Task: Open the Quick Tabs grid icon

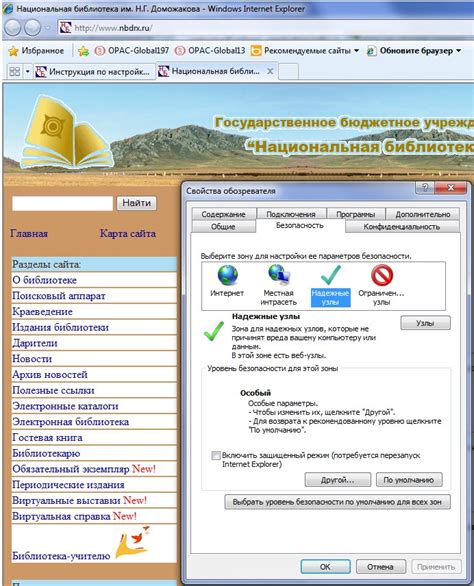Action: tap(15, 71)
